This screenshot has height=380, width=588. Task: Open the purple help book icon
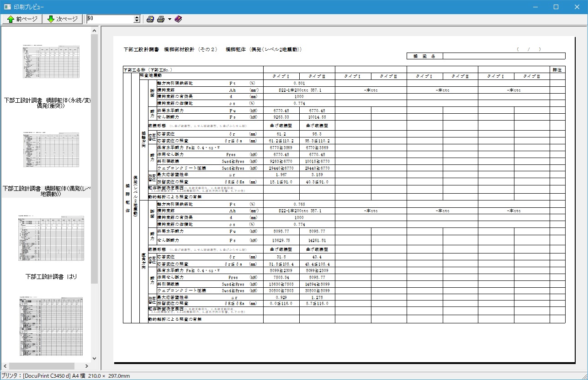tap(178, 19)
